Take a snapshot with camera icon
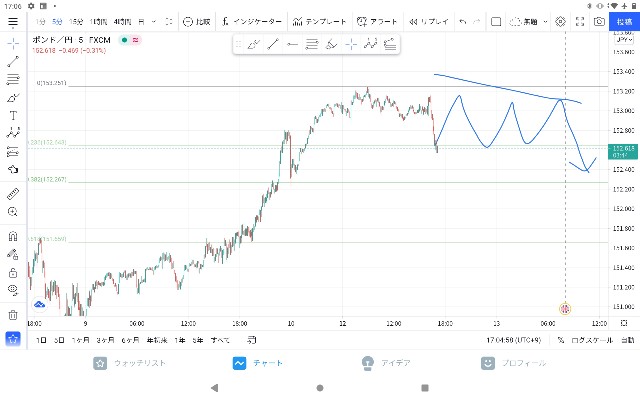640x400 pixels. pyautogui.click(x=599, y=22)
